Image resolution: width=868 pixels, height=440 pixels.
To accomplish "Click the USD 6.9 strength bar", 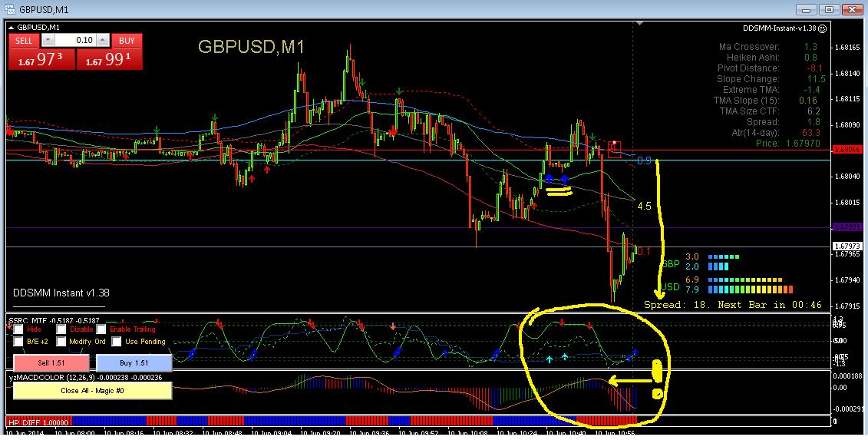I will coord(745,280).
